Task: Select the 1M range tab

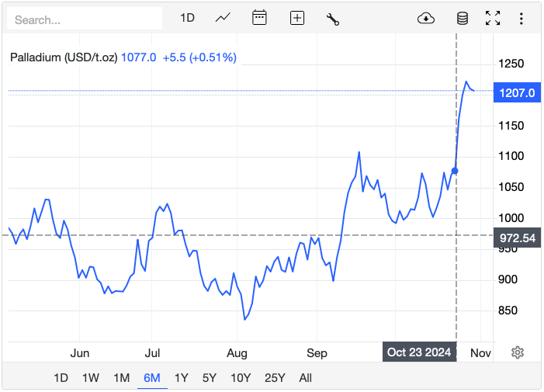Action: click(121, 377)
